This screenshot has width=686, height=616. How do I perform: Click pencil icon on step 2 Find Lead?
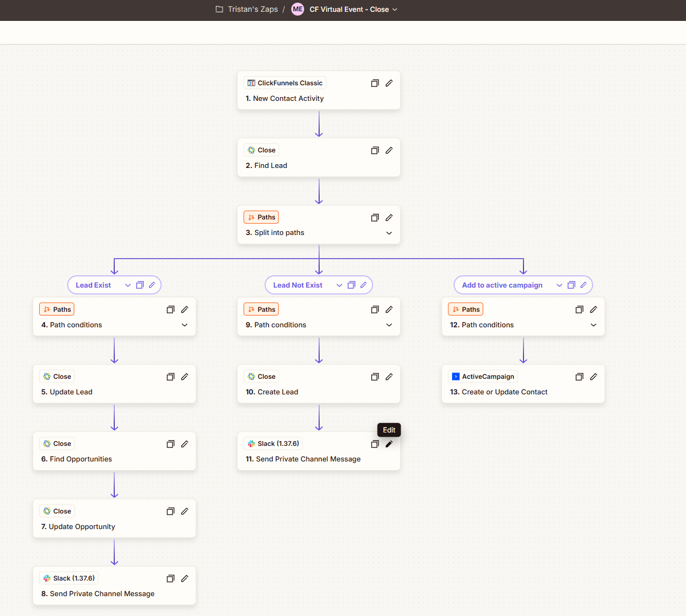389,150
